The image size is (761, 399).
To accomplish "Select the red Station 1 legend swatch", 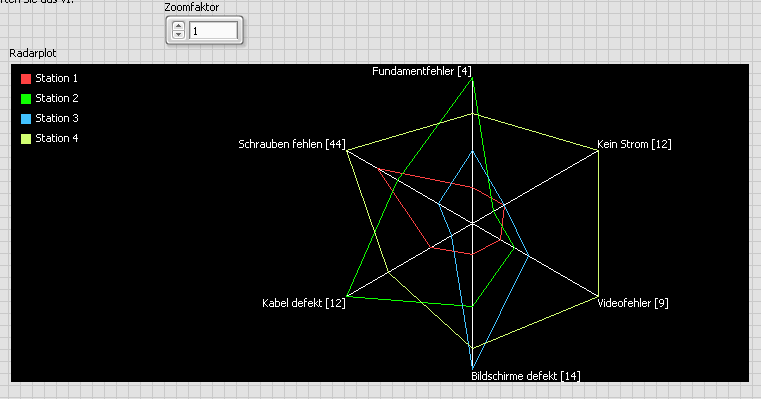I will 26,79.
